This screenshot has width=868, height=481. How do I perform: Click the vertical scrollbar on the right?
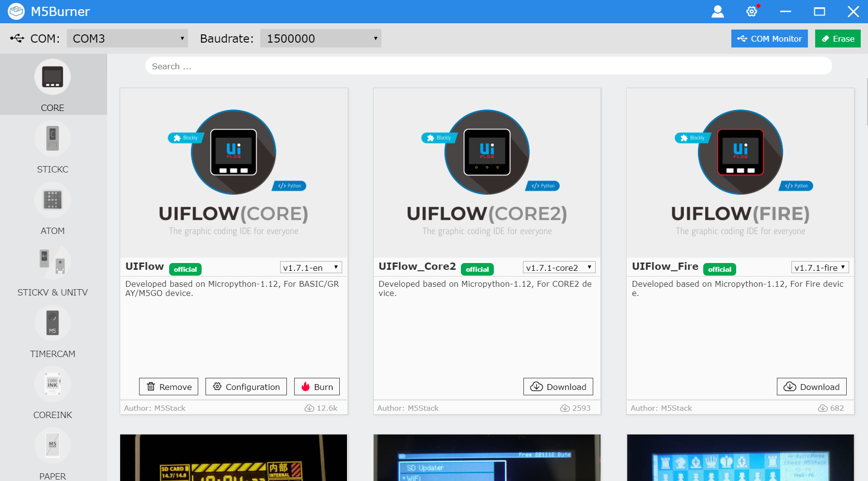[x=866, y=102]
